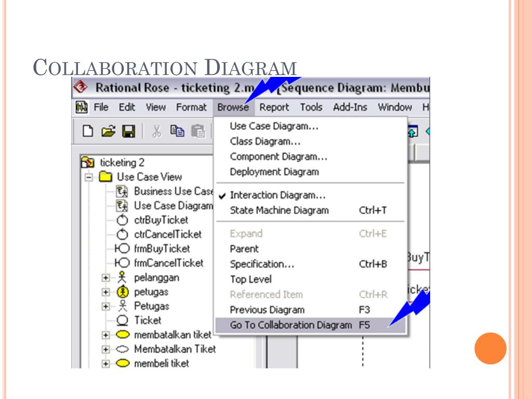Screen dimensions: 532x399
Task: Expand the capitalized Petugas tree node
Action: tap(105, 307)
